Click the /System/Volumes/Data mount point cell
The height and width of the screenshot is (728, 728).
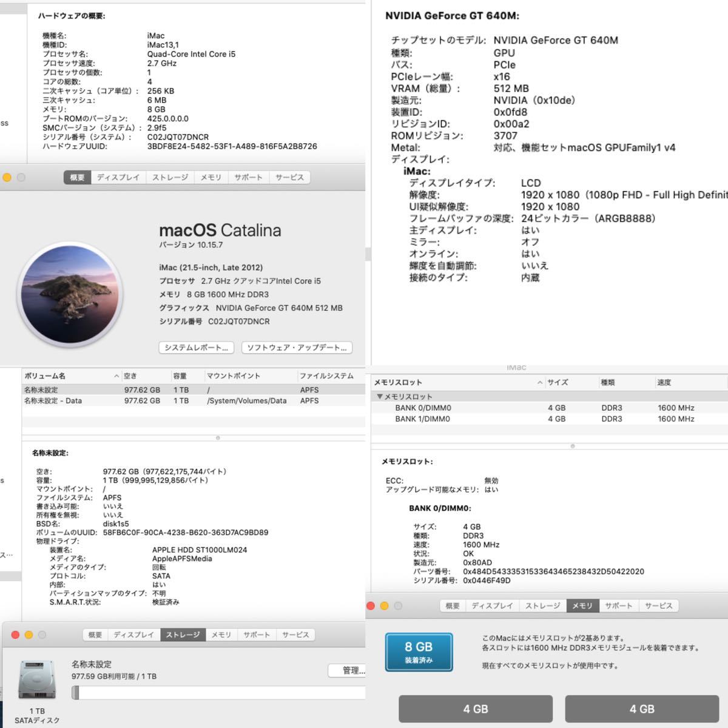(x=247, y=401)
